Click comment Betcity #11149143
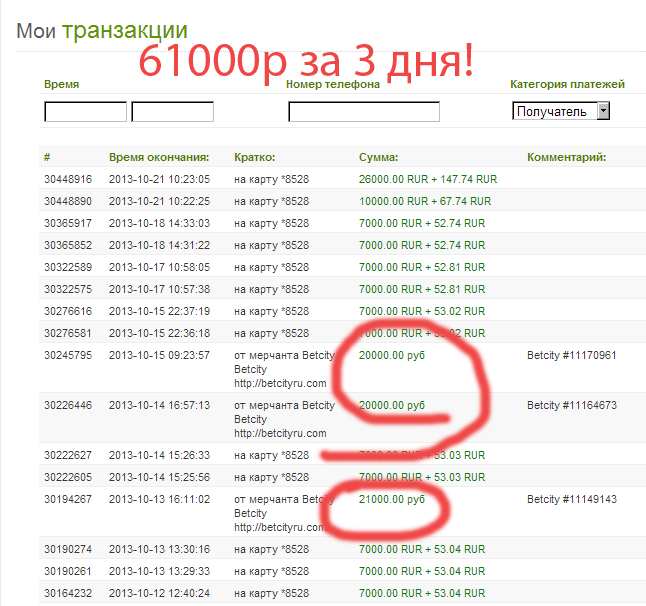The height and width of the screenshot is (606, 646). (571, 499)
